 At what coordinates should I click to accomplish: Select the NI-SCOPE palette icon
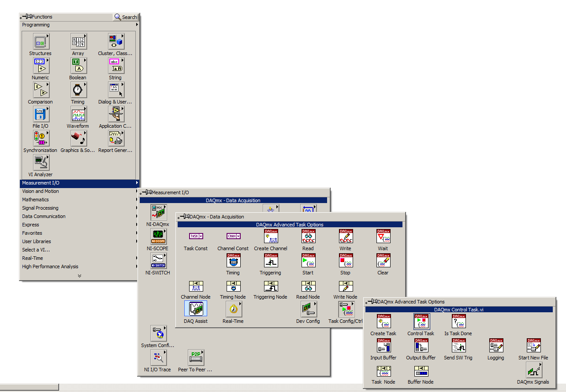pyautogui.click(x=159, y=237)
